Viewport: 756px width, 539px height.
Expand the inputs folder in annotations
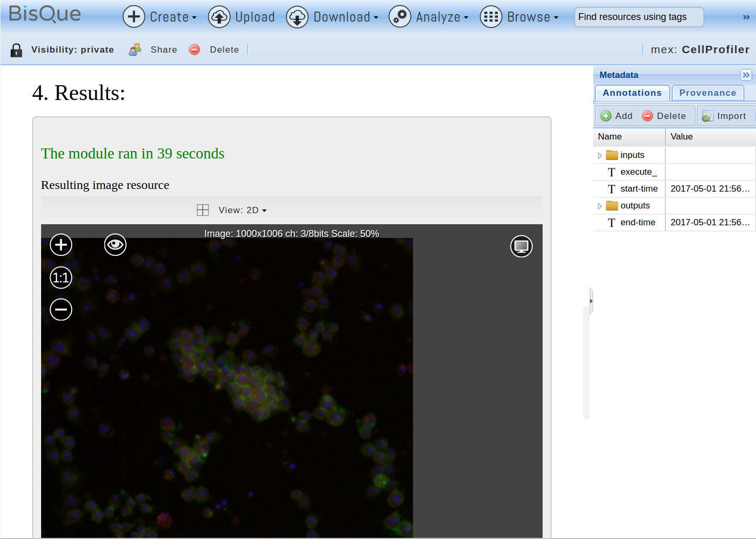click(x=600, y=155)
